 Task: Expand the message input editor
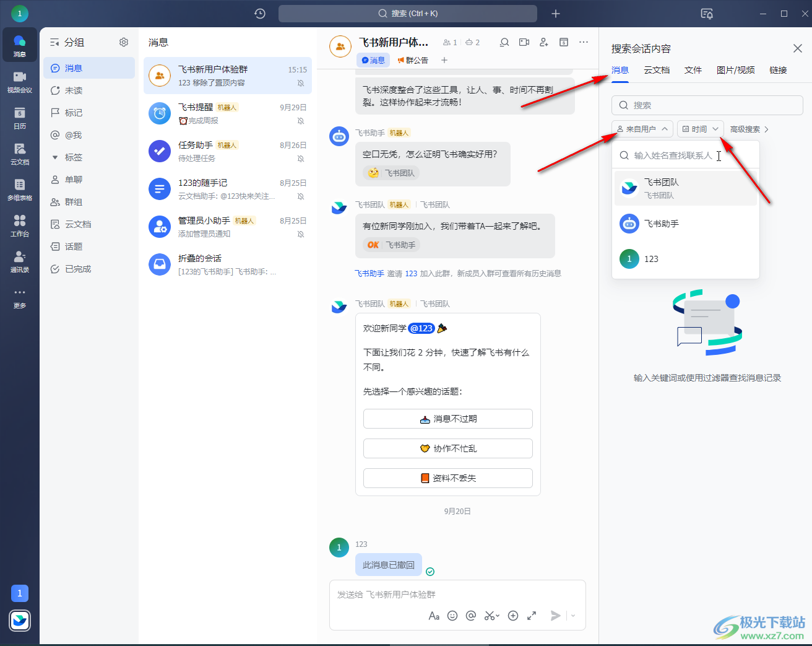[532, 616]
